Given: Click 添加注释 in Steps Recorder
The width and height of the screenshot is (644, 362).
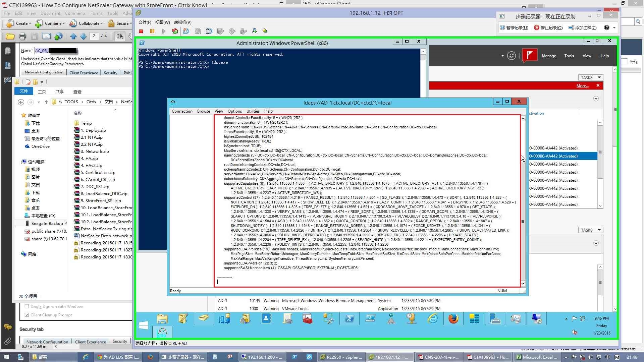Looking at the screenshot, I should (x=583, y=27).
